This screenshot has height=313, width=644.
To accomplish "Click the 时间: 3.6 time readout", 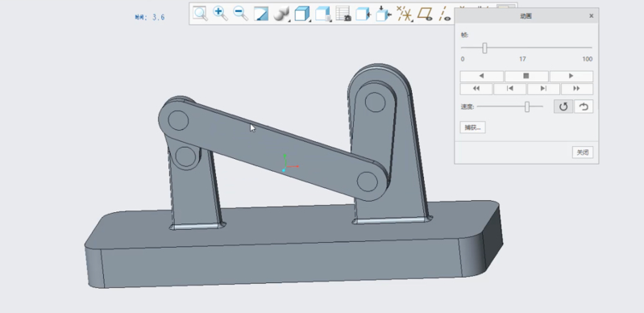I will 149,17.
